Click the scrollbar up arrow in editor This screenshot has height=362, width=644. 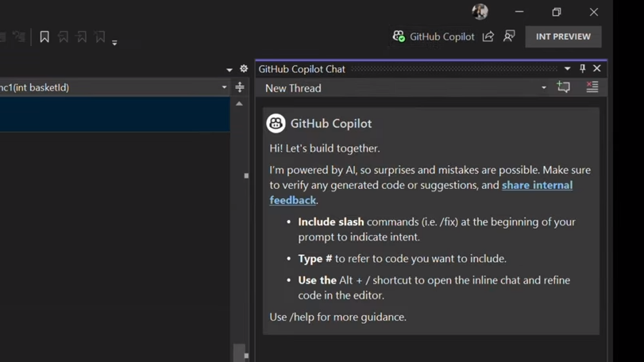pyautogui.click(x=239, y=104)
